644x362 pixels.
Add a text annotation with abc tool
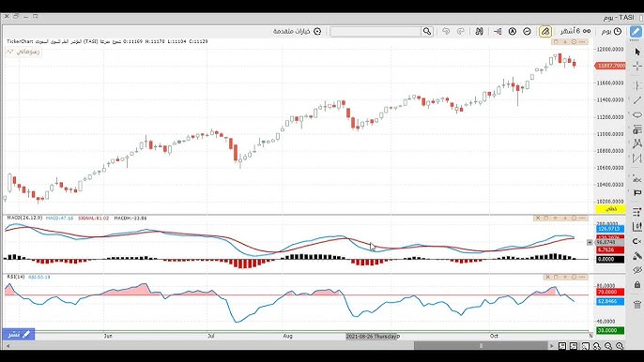coord(637,179)
